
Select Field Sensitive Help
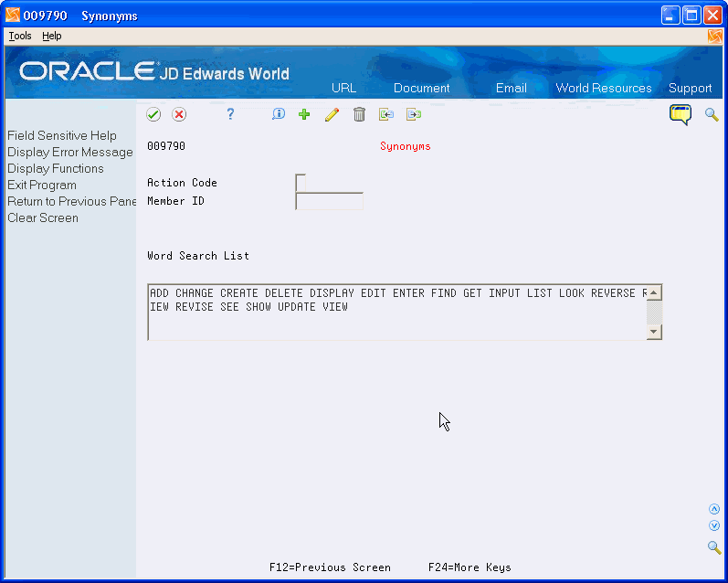62,135
